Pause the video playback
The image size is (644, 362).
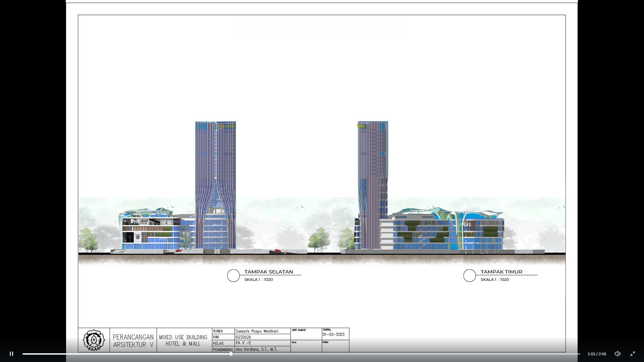[11, 354]
